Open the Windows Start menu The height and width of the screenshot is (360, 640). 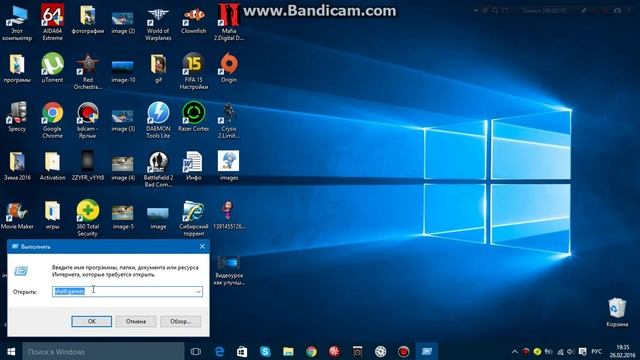(x=11, y=351)
